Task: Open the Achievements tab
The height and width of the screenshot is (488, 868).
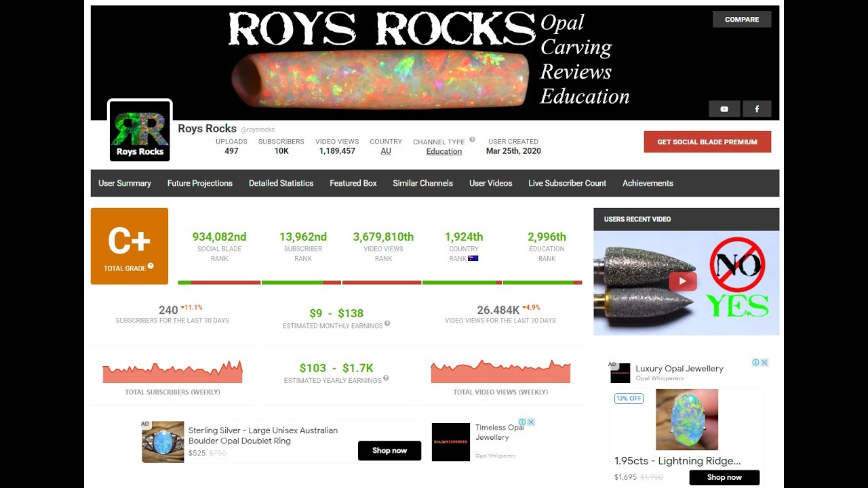Action: [x=648, y=183]
